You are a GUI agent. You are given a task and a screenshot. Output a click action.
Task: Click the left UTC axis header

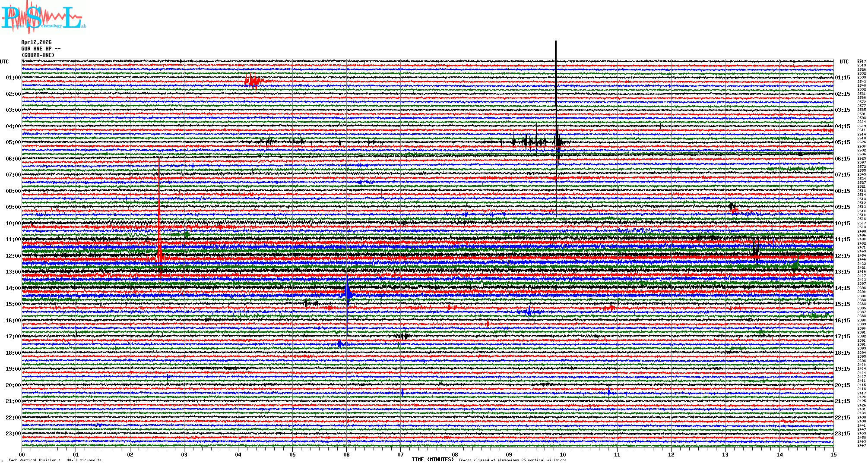point(4,62)
